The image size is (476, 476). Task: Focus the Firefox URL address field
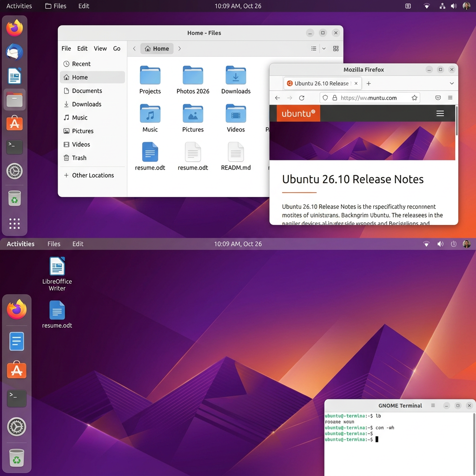coord(370,98)
